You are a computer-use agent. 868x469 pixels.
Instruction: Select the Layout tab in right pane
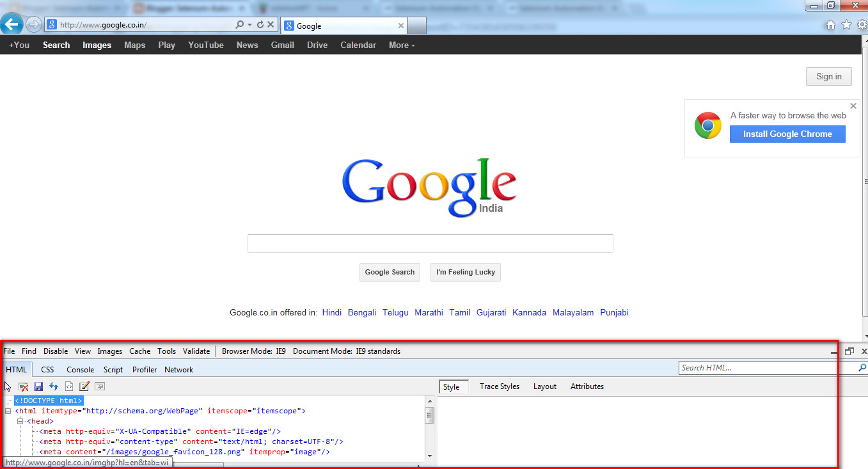pyautogui.click(x=545, y=386)
